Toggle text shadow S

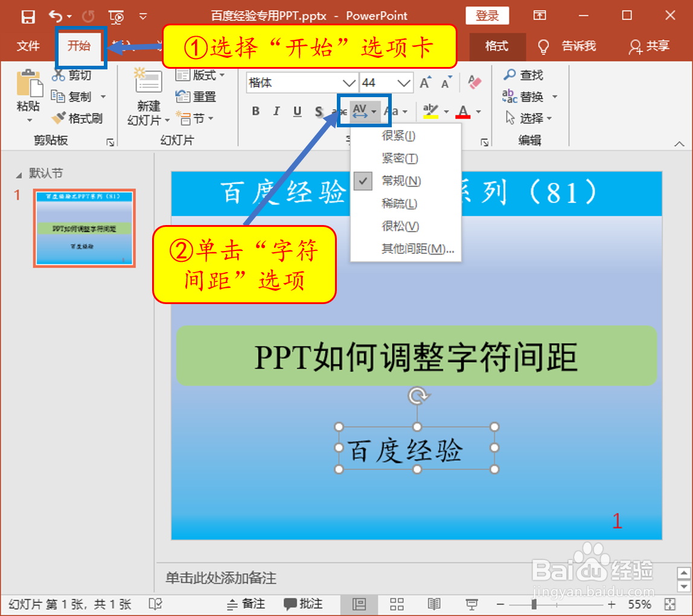pyautogui.click(x=319, y=111)
